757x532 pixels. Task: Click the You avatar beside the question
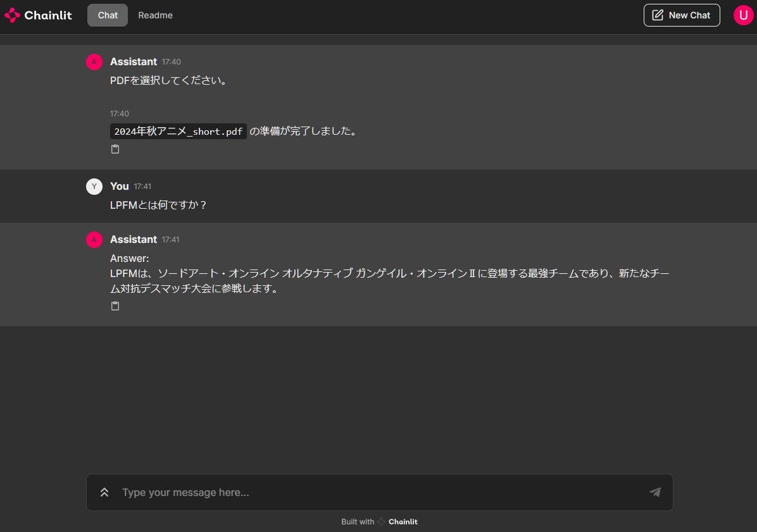pyautogui.click(x=94, y=186)
